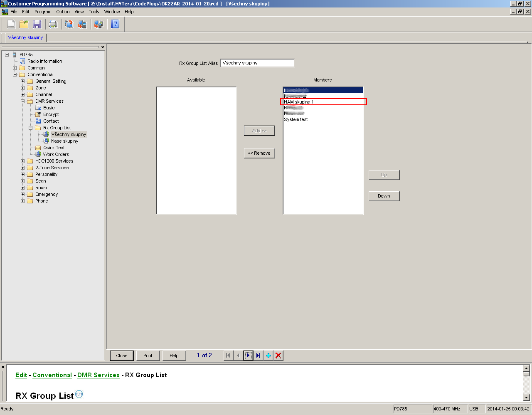Delete current list with red X icon

[x=278, y=356]
